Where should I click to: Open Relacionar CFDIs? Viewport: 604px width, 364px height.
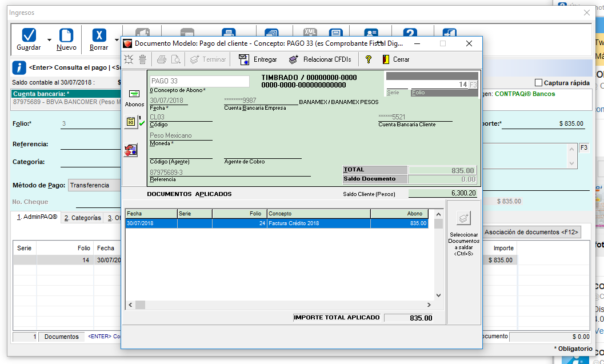pos(312,59)
